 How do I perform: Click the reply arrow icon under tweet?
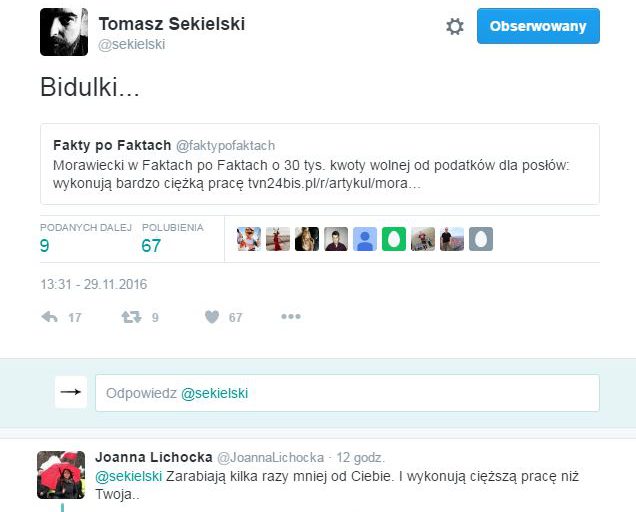click(49, 317)
